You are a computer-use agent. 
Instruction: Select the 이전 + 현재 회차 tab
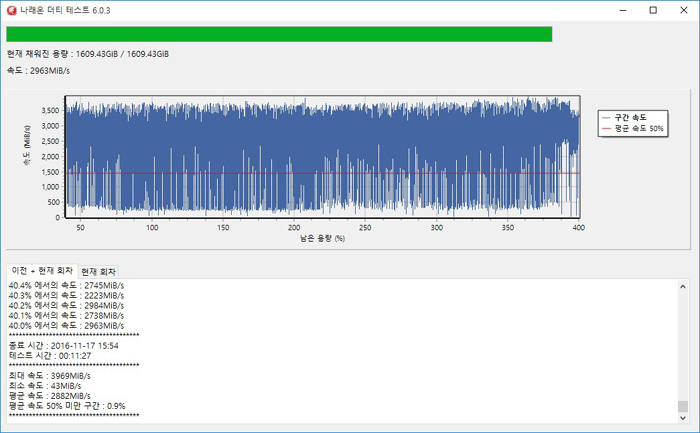42,271
